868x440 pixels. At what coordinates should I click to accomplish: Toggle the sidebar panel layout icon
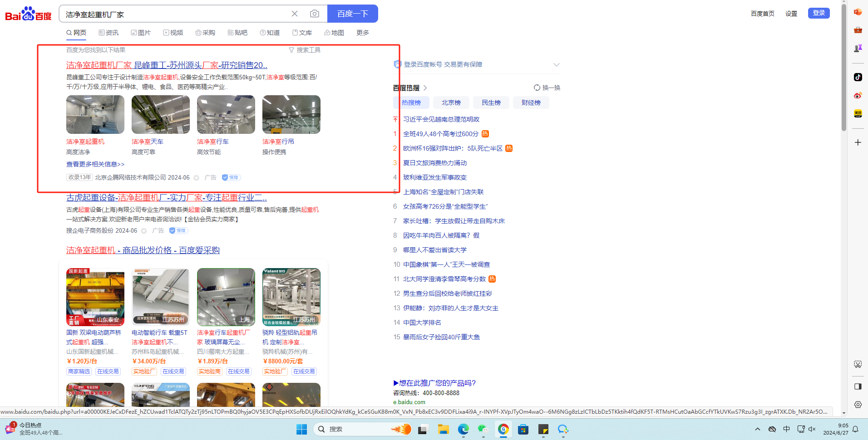coord(858,386)
